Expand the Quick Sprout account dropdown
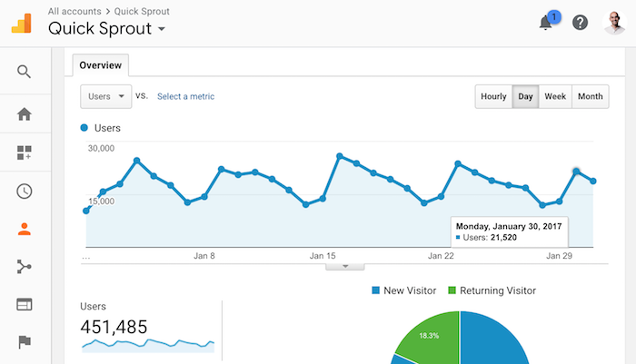636x364 pixels. coord(162,29)
